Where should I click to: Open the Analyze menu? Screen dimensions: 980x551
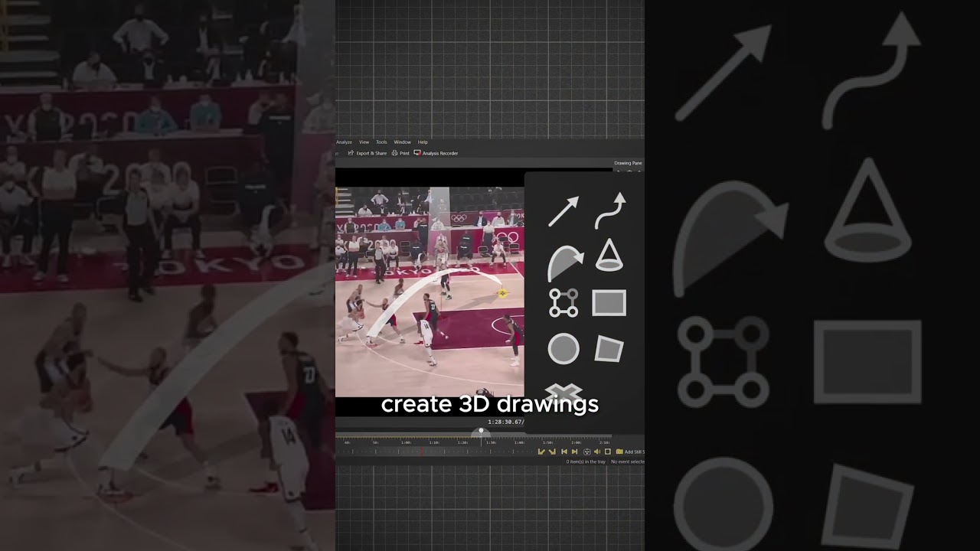tap(344, 142)
